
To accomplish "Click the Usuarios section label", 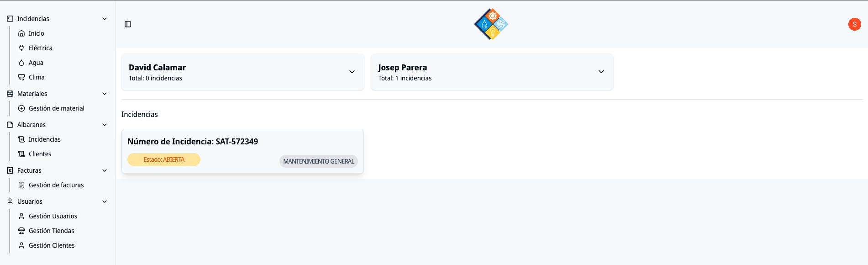I will point(30,201).
